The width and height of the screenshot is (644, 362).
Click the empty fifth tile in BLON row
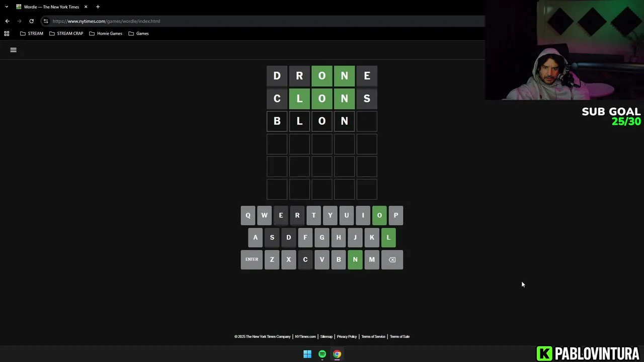[x=367, y=121]
